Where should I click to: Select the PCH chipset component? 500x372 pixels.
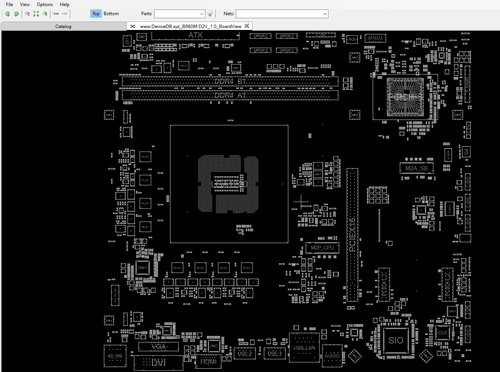click(x=405, y=97)
